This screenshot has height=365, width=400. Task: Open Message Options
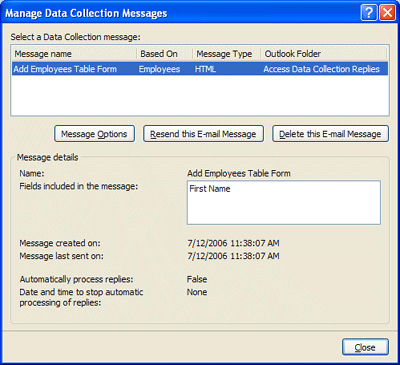94,134
